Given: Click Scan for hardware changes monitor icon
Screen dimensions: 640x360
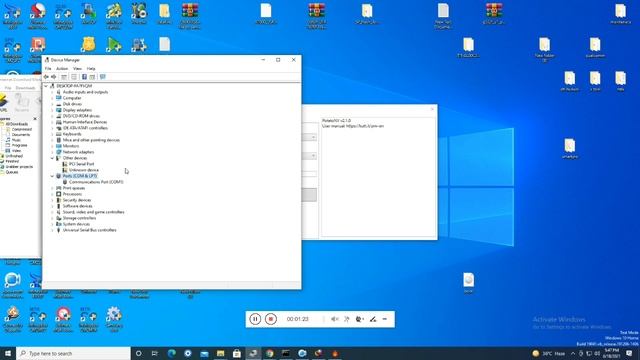Looking at the screenshot, I should tap(103, 77).
